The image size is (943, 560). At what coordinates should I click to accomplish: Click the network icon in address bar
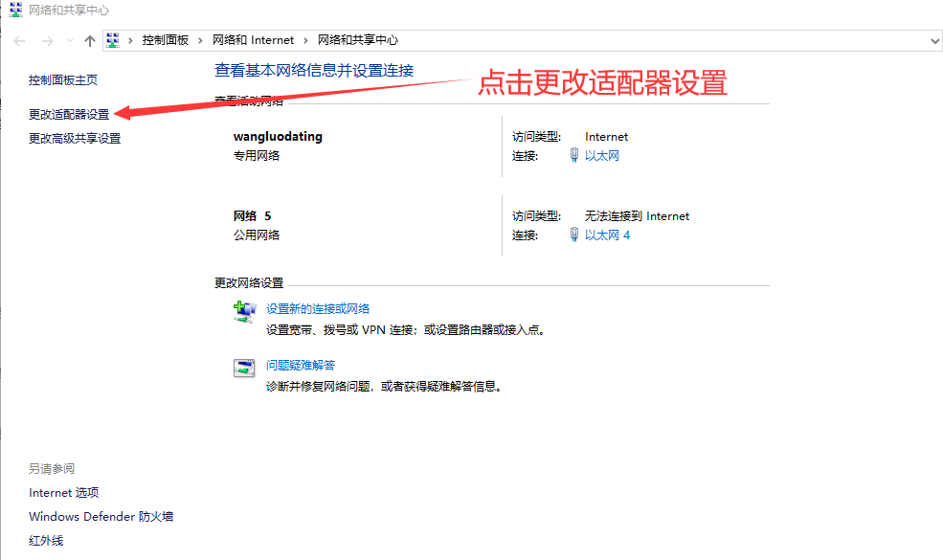pos(114,40)
